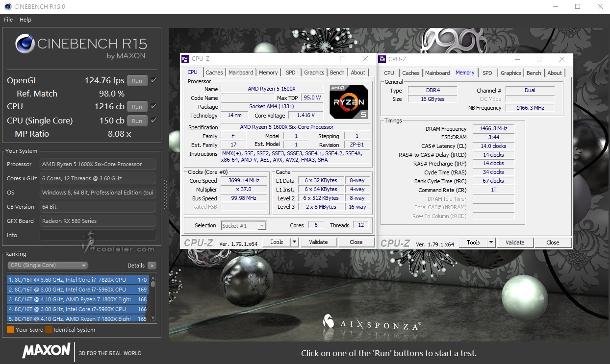Open Tools dropdown arrow in CPU-Z memory window
The image size is (610, 364).
click(491, 243)
